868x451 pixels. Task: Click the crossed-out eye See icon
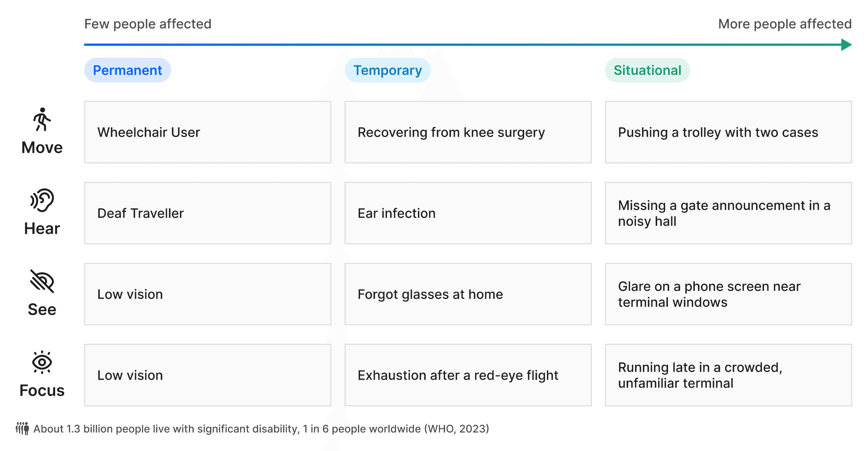(x=42, y=281)
